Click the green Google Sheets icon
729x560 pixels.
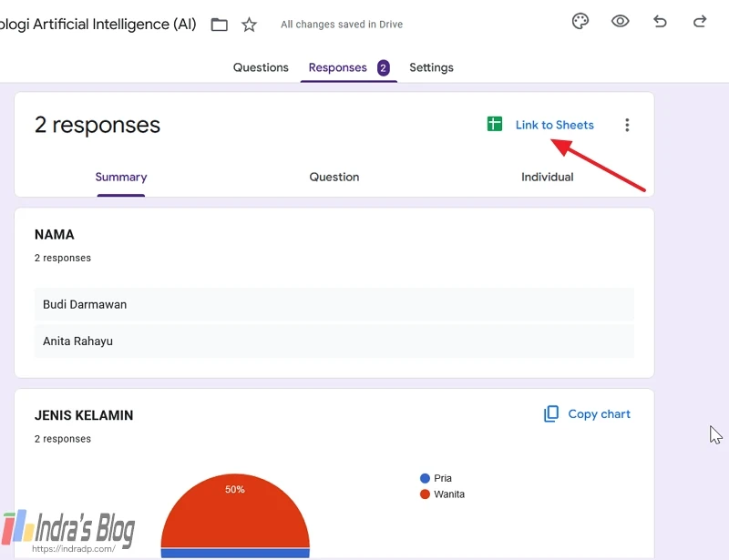point(494,124)
